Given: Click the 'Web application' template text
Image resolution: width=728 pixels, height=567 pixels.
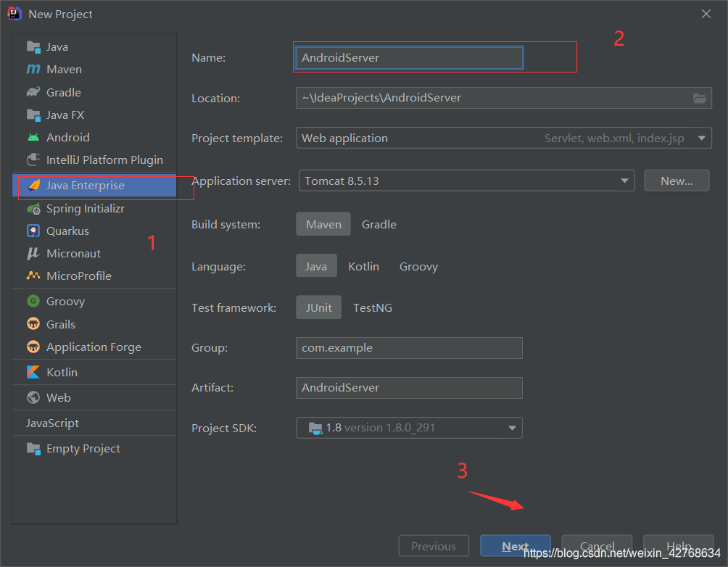Looking at the screenshot, I should [344, 138].
